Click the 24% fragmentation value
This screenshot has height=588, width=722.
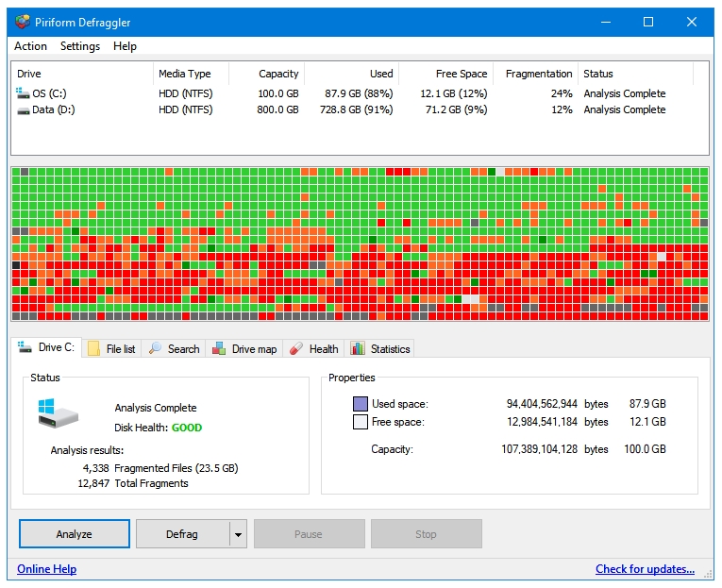(562, 93)
